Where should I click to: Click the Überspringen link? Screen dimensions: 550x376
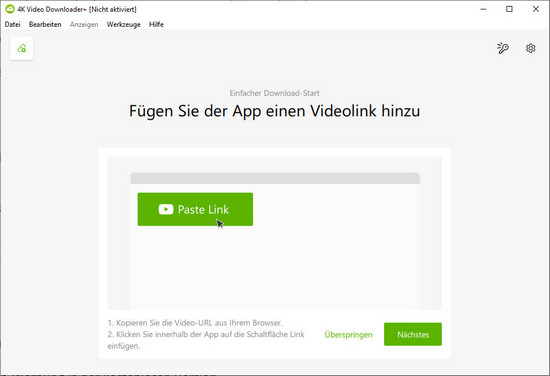(348, 335)
